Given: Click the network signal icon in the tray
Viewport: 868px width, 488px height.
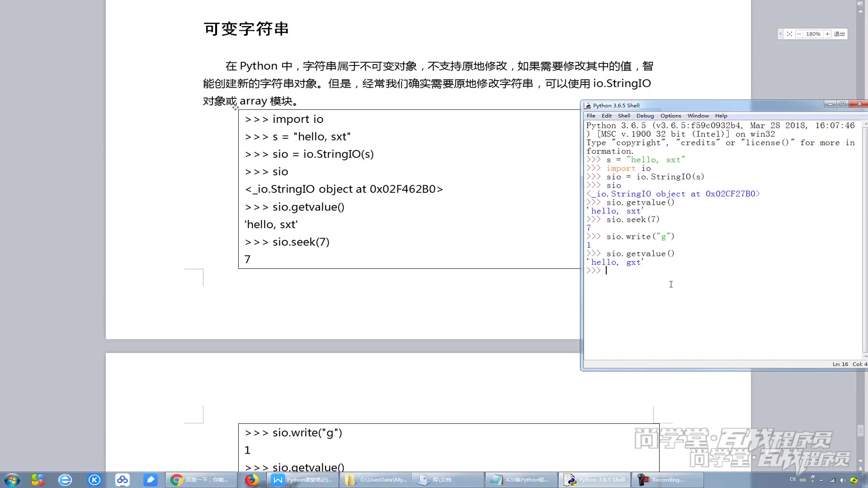Looking at the screenshot, I should tap(832, 480).
